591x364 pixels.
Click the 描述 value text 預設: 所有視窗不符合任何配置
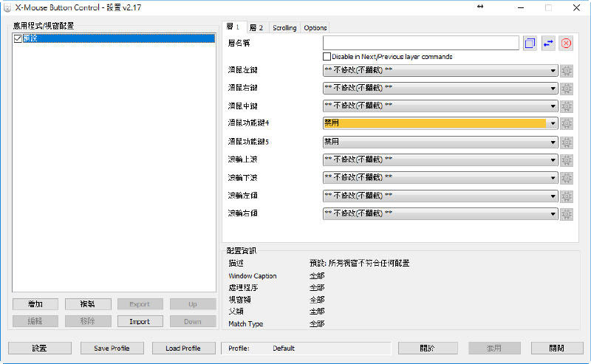point(359,263)
